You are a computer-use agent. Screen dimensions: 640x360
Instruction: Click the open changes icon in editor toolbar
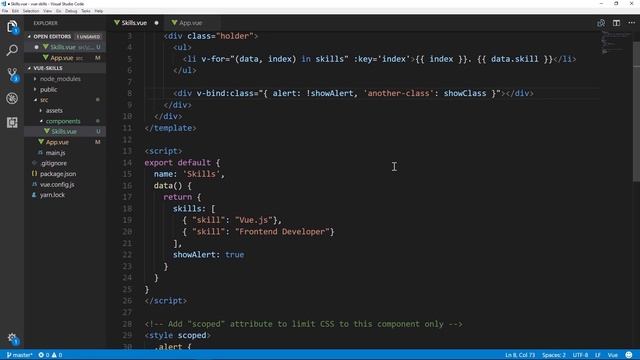(601, 23)
